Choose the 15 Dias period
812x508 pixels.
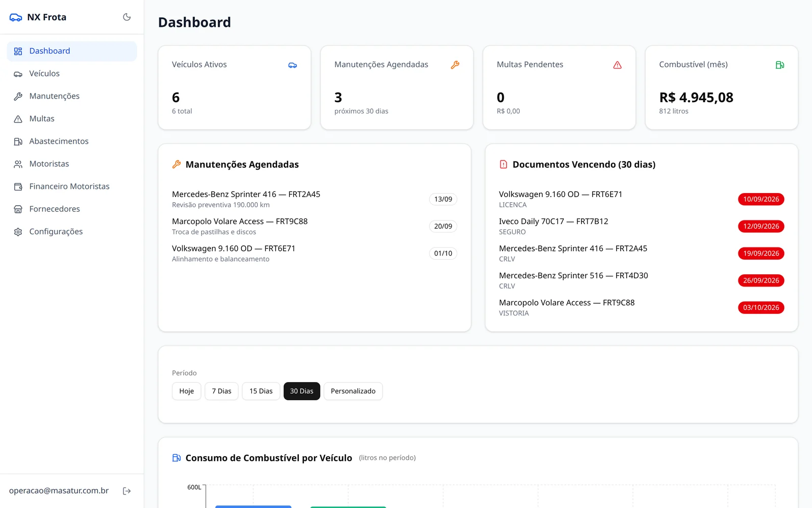pyautogui.click(x=261, y=391)
